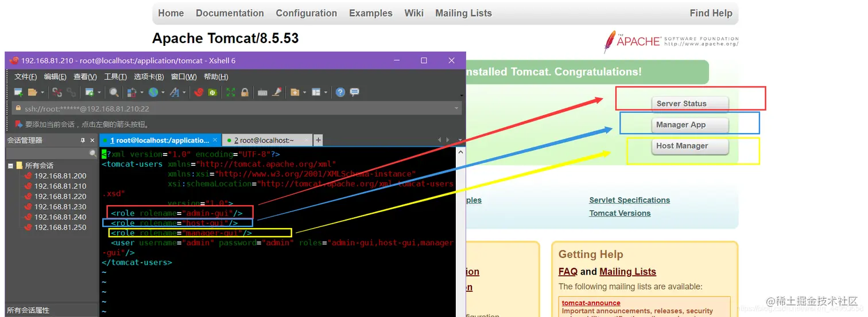Image resolution: width=868 pixels, height=317 pixels.
Task: Click the Highlight pen icon in toolbar
Action: [x=277, y=92]
